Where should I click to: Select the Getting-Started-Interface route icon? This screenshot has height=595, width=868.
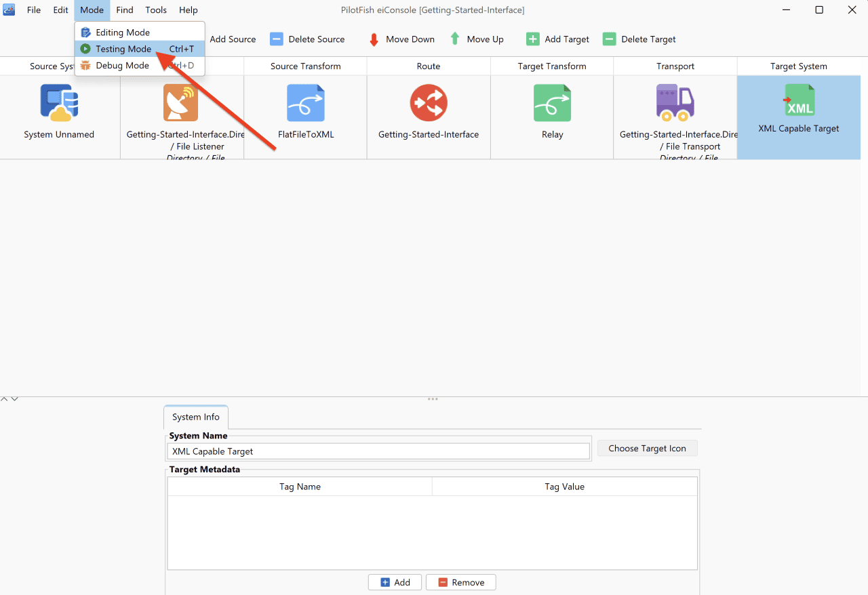point(429,103)
